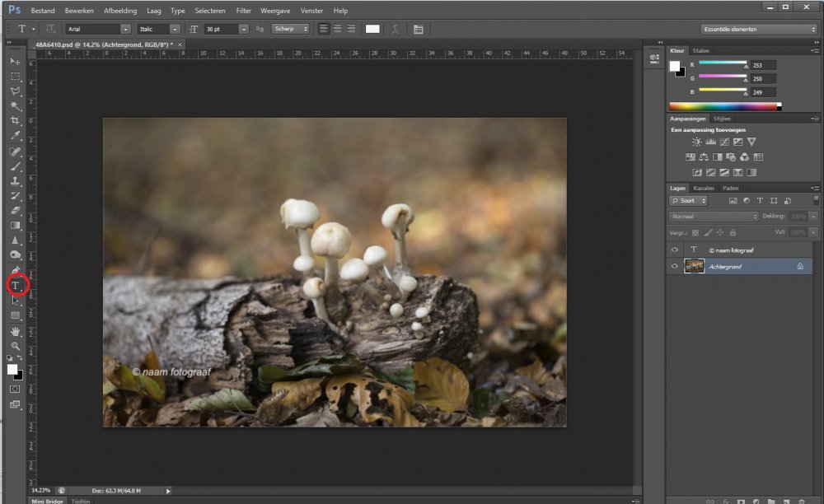The height and width of the screenshot is (504, 824).
Task: Open the Mini Bridge panel tab
Action: coord(48,500)
